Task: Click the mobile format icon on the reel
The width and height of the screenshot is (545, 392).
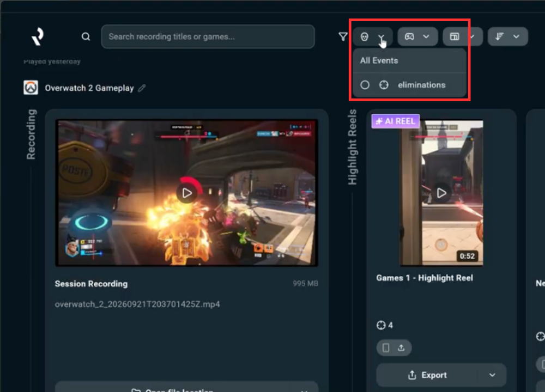Action: coord(386,347)
